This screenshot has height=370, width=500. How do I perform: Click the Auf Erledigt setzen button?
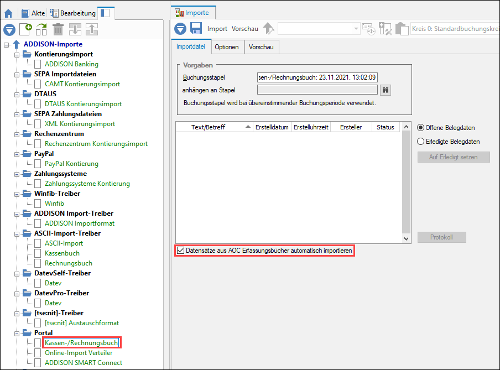(x=453, y=157)
